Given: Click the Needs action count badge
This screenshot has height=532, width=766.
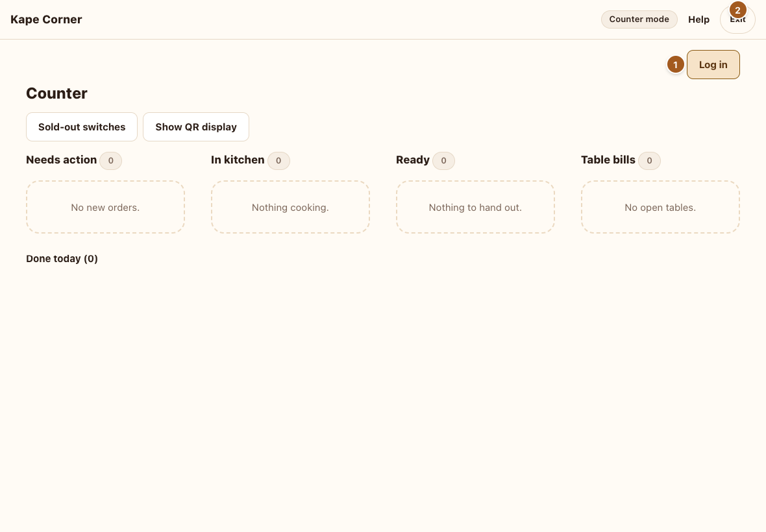Looking at the screenshot, I should [111, 161].
